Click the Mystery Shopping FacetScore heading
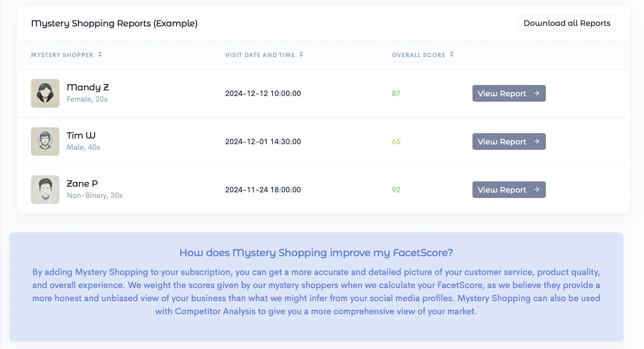The height and width of the screenshot is (349, 644). point(316,253)
